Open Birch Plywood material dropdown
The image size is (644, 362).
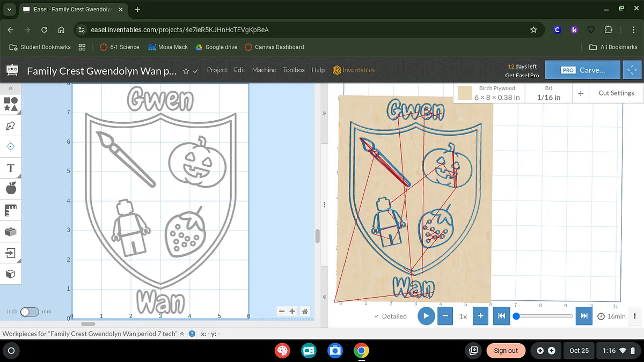point(489,93)
